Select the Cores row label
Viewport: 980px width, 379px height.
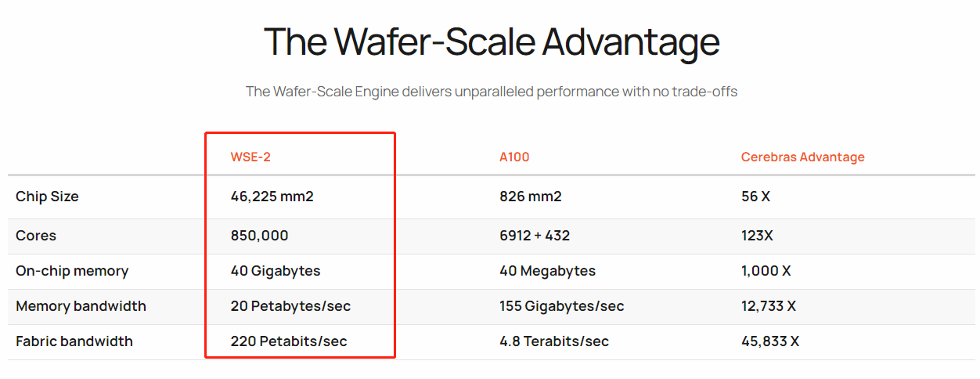click(36, 236)
